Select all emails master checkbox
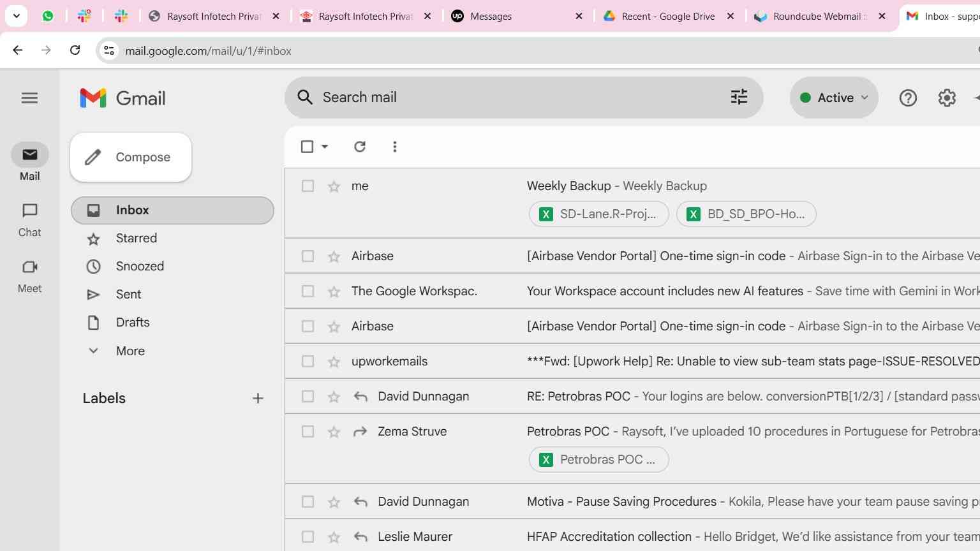The height and width of the screenshot is (551, 980). [307, 147]
